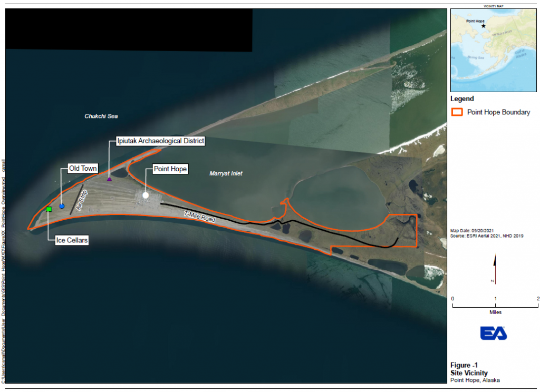The height and width of the screenshot is (392, 540).
Task: Click the "Point Hope Boundary" legend text
Action: pyautogui.click(x=498, y=112)
